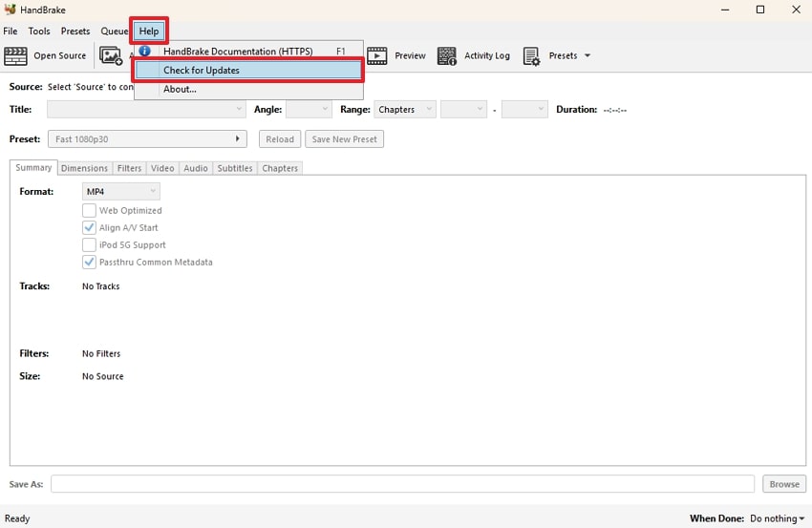Click the 'Select Source' hint text

pyautogui.click(x=91, y=87)
